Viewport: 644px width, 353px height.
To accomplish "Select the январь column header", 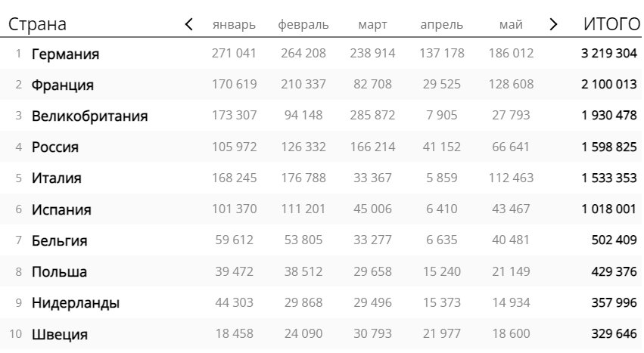I will pos(234,25).
